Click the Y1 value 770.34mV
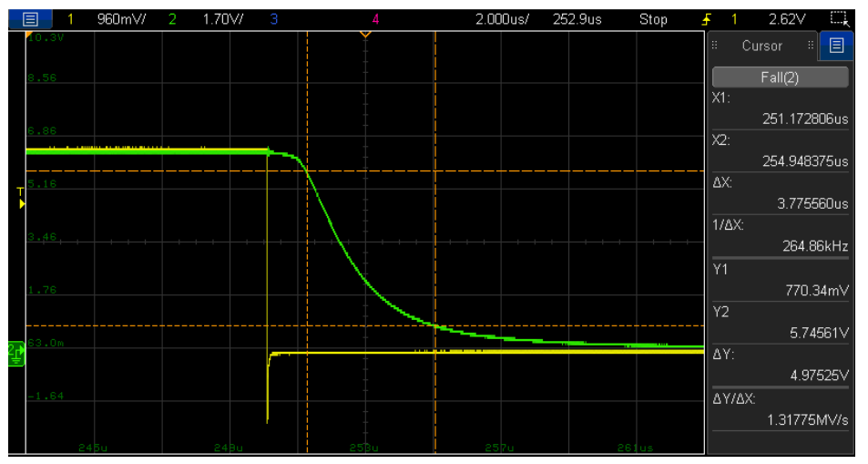Viewport: 868px width, 464px height. (816, 291)
